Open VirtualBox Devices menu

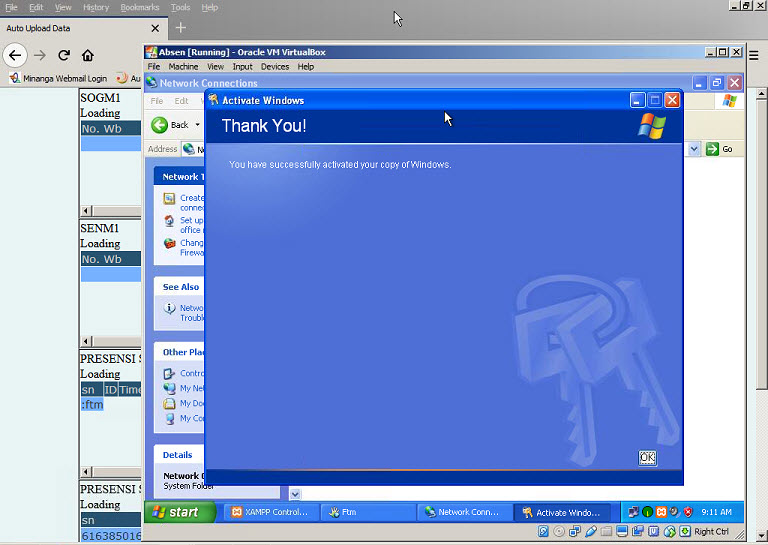275,67
